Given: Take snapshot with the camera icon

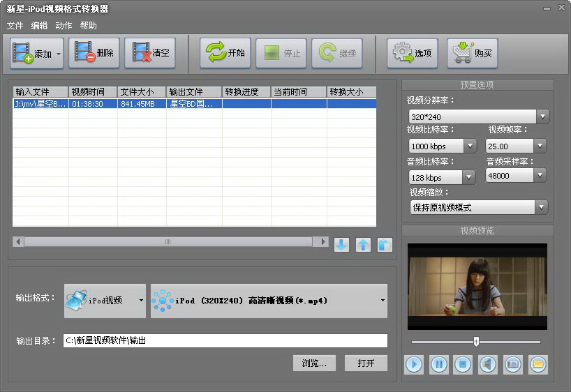Looking at the screenshot, I should 513,364.
